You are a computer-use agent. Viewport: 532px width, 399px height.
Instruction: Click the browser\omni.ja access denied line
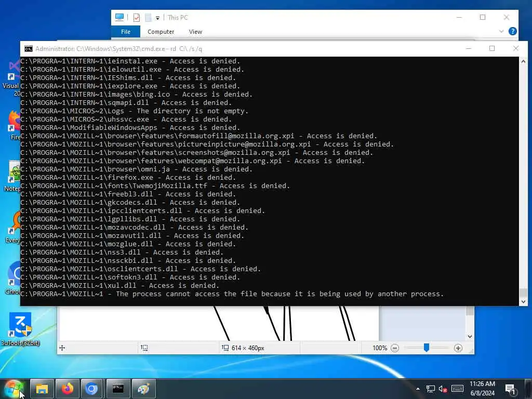[x=137, y=169]
